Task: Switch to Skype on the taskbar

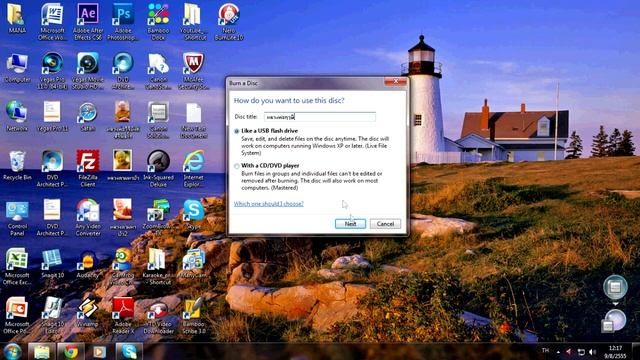Action: 129,351
